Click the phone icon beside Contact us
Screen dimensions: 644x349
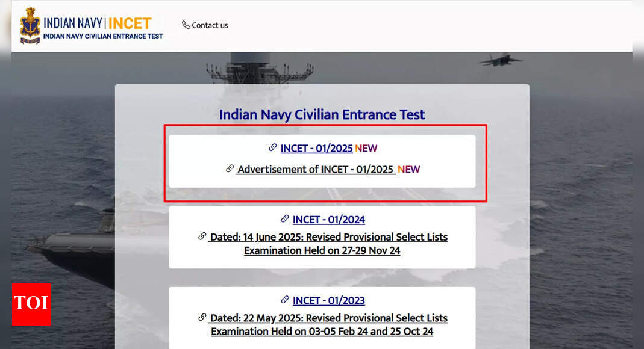(x=186, y=25)
